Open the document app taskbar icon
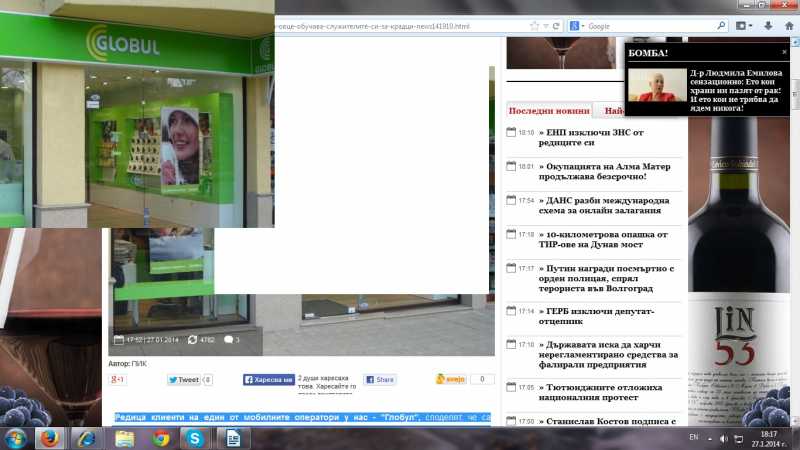800x450 pixels. (233, 439)
